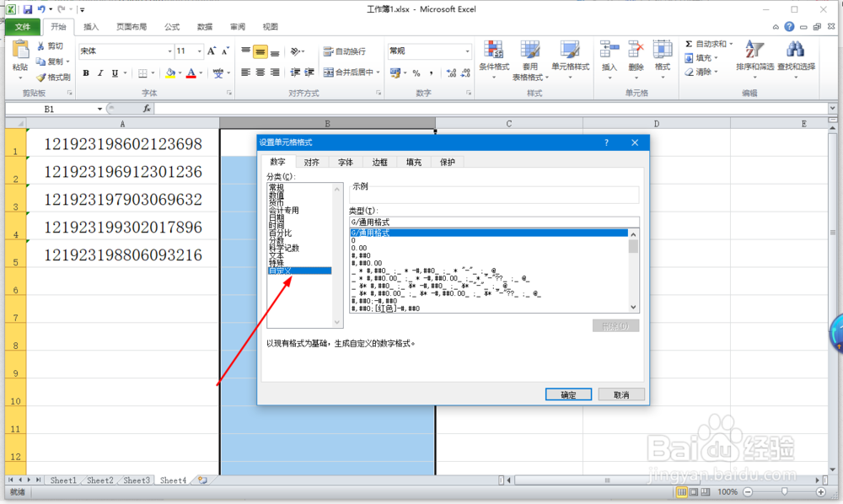Click the increase decimal places icon
Image resolution: width=843 pixels, height=504 pixels.
click(451, 73)
